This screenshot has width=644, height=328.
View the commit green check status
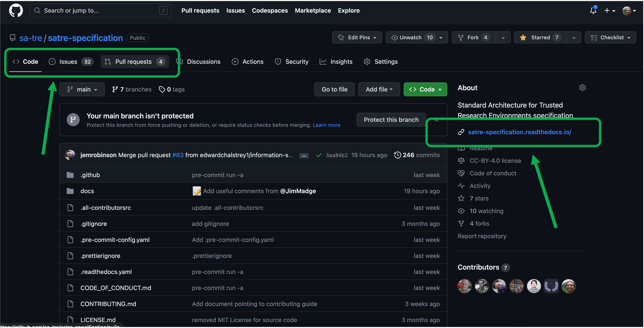point(318,155)
